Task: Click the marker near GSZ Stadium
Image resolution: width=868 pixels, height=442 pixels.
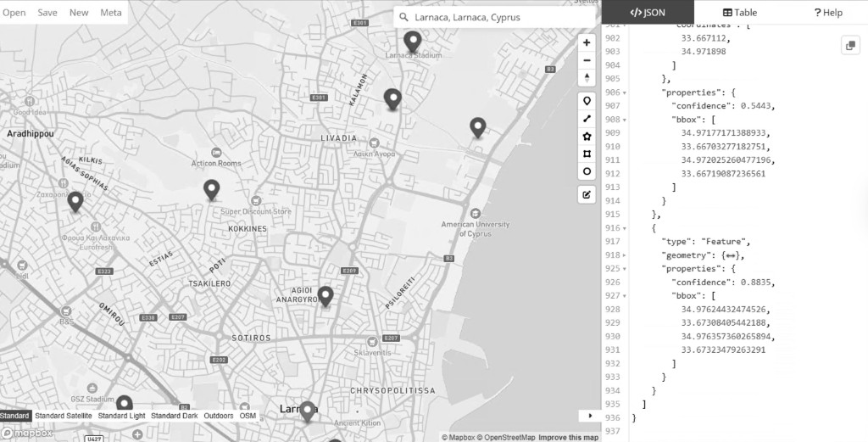Action: pos(124,404)
